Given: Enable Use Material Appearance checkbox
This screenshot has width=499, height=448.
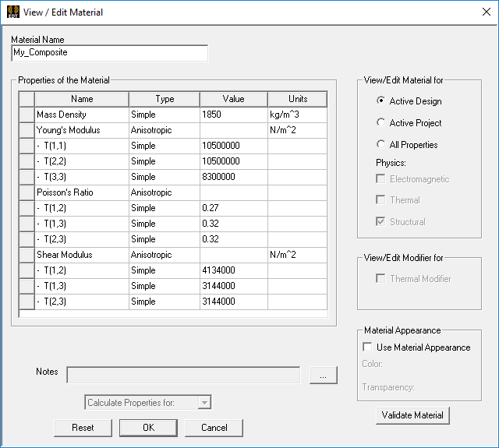Looking at the screenshot, I should coord(368,347).
